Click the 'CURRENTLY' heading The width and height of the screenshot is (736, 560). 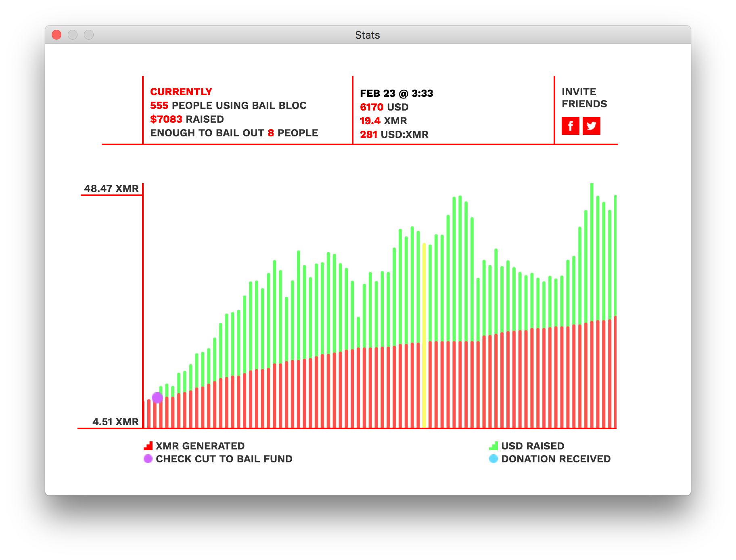point(181,92)
